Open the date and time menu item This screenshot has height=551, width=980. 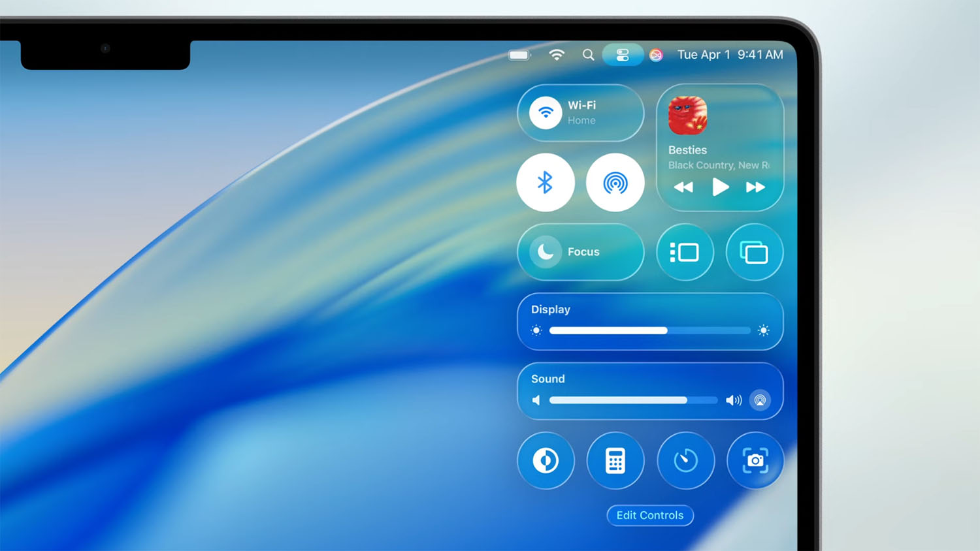(x=730, y=55)
